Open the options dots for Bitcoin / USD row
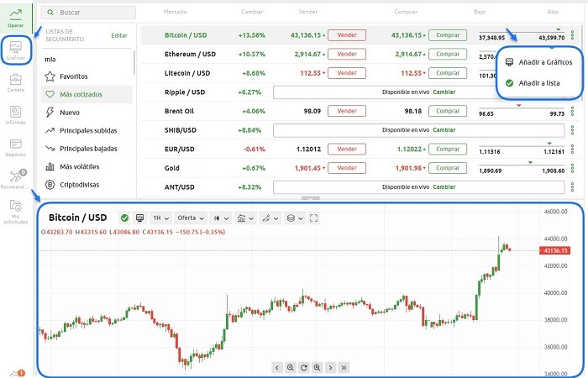588x378 pixels. pos(572,35)
